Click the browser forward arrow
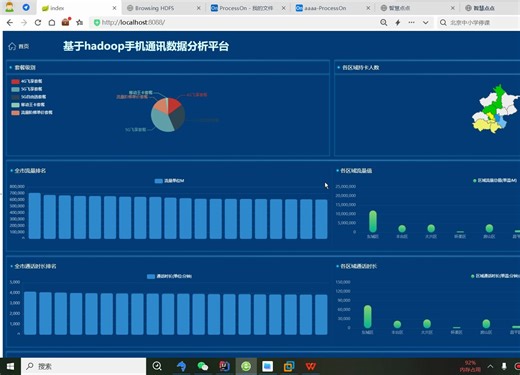520x375 pixels. (24, 22)
